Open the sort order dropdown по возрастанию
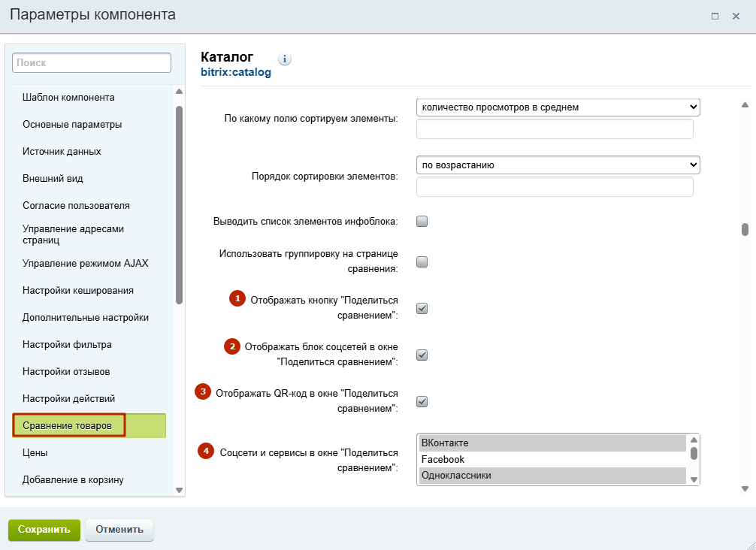The height and width of the screenshot is (550, 756). click(558, 165)
